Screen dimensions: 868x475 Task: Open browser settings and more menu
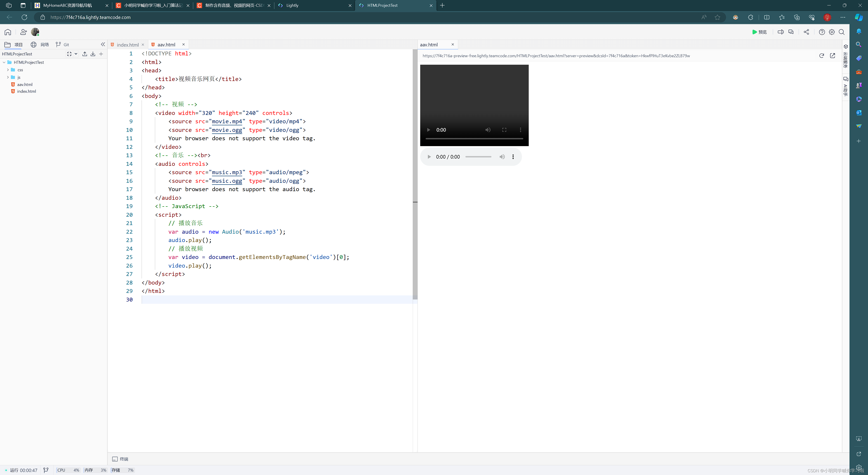coord(843,17)
